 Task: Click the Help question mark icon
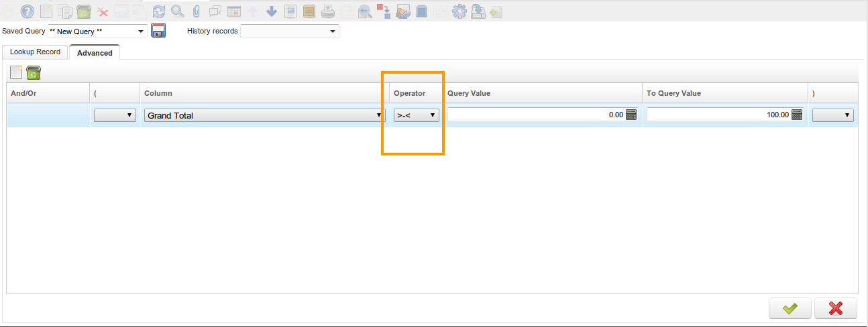click(28, 11)
